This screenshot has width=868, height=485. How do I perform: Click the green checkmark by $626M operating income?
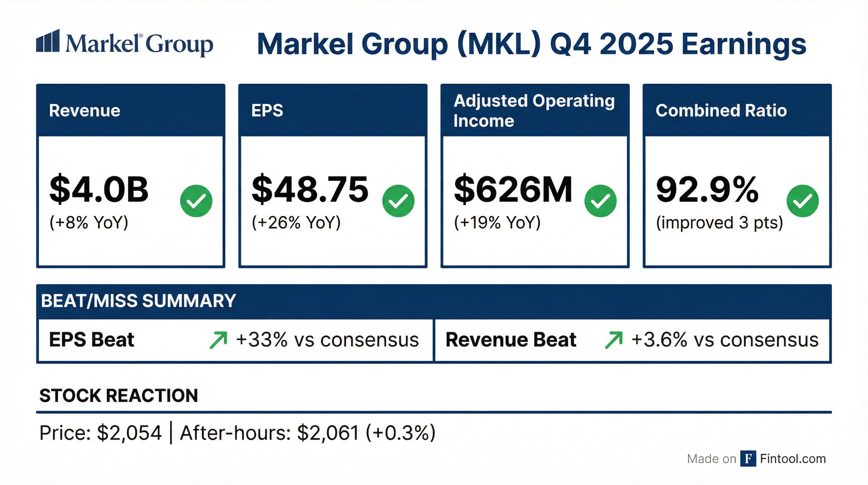(x=601, y=201)
